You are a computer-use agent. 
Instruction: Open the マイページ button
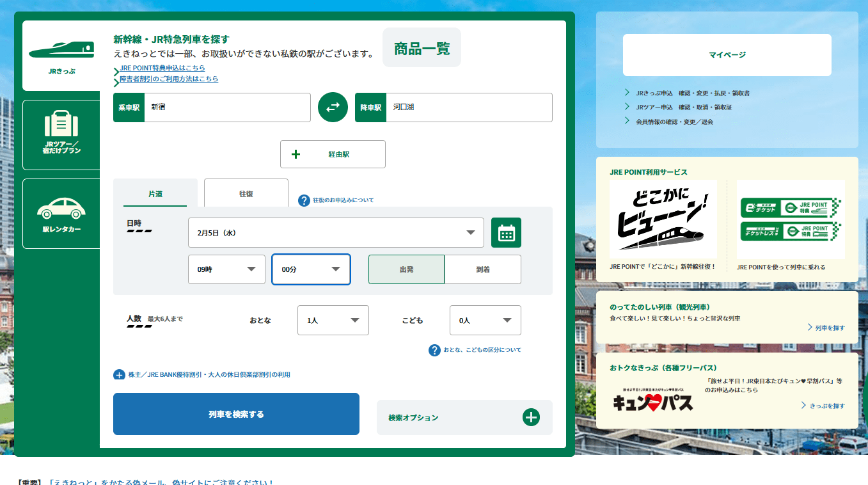pyautogui.click(x=727, y=55)
